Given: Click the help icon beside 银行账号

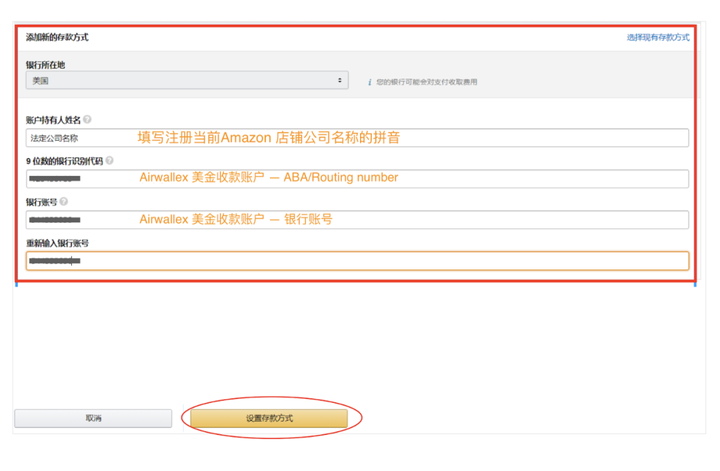Looking at the screenshot, I should point(64,201).
